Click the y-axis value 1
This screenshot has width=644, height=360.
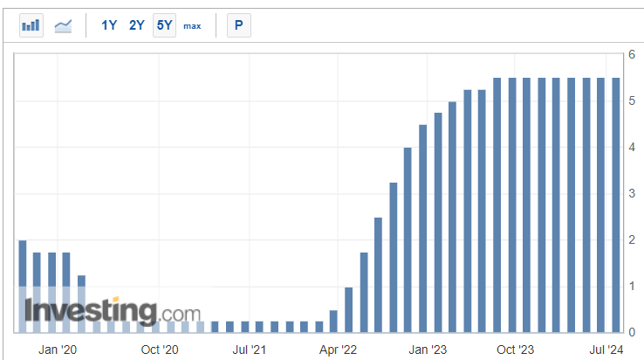point(632,286)
